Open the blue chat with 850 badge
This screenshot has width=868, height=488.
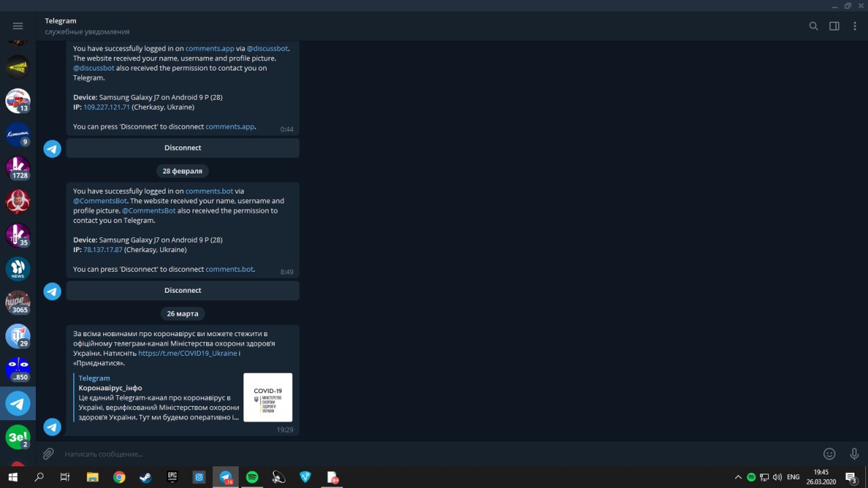[x=18, y=370]
